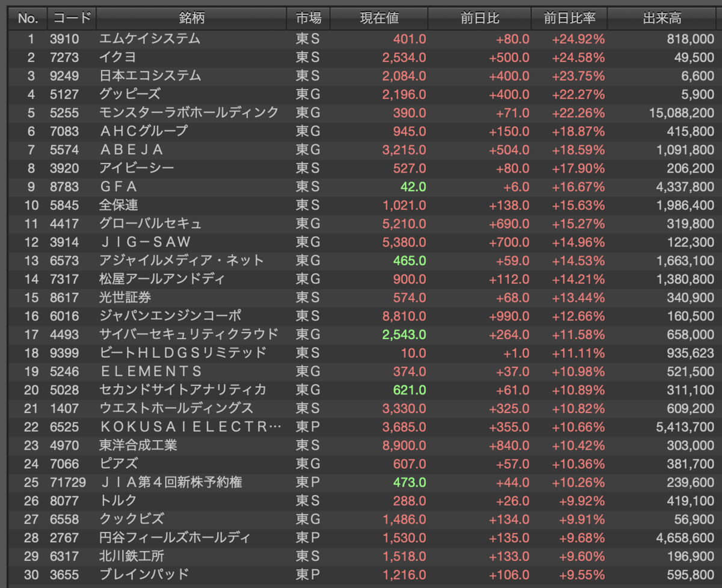Select stock name アジャイルメディア・ネット

click(x=182, y=260)
